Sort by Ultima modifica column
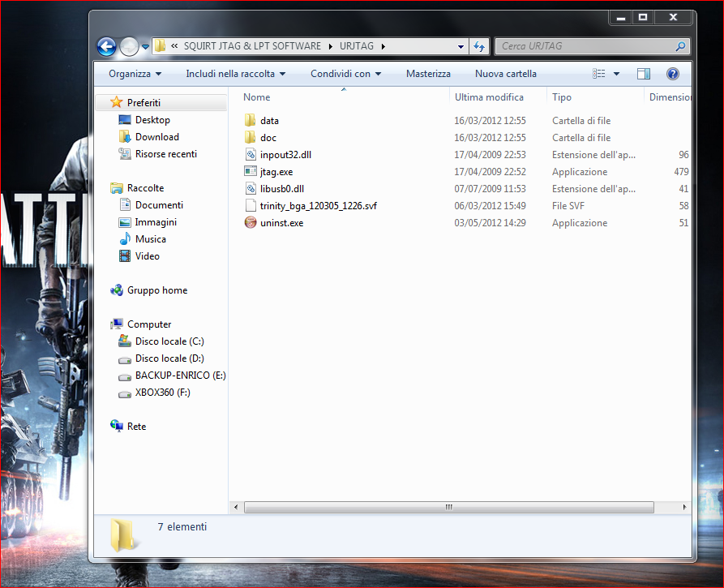724x588 pixels. pyautogui.click(x=489, y=97)
